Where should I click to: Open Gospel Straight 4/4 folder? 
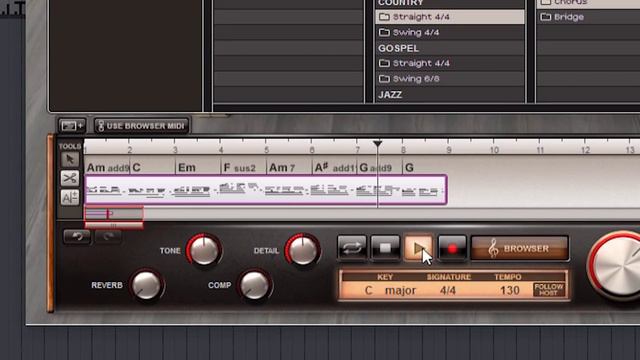point(450,63)
